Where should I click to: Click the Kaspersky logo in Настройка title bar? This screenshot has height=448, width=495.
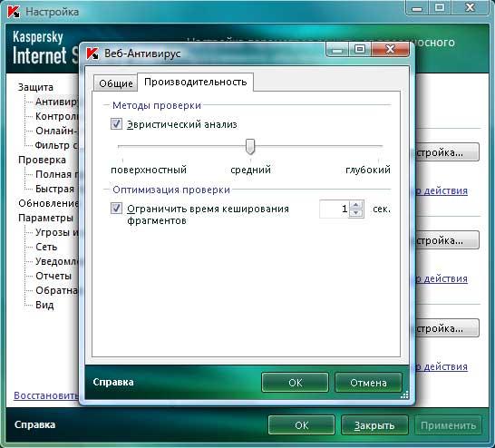14,12
